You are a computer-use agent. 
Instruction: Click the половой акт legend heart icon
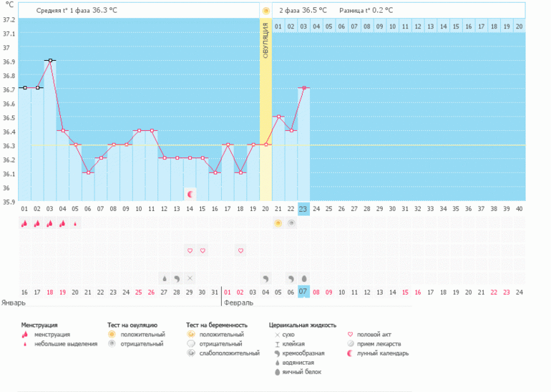pos(350,334)
